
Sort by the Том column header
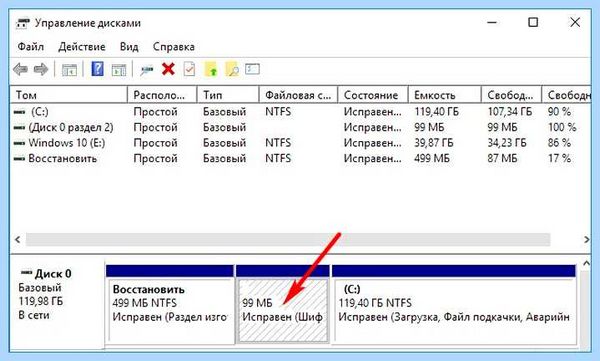pos(68,95)
